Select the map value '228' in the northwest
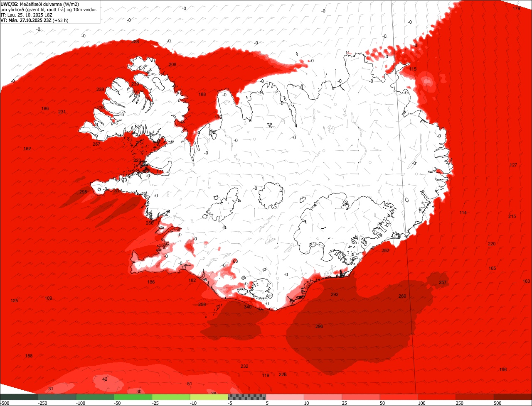Image resolution: width=532 pixels, height=406 pixels. pos(135,42)
